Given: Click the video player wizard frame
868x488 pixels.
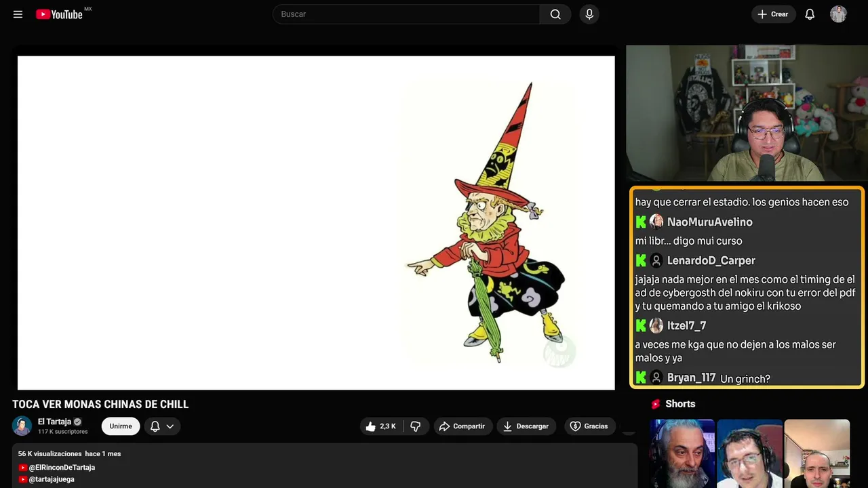Looking at the screenshot, I should (x=316, y=223).
